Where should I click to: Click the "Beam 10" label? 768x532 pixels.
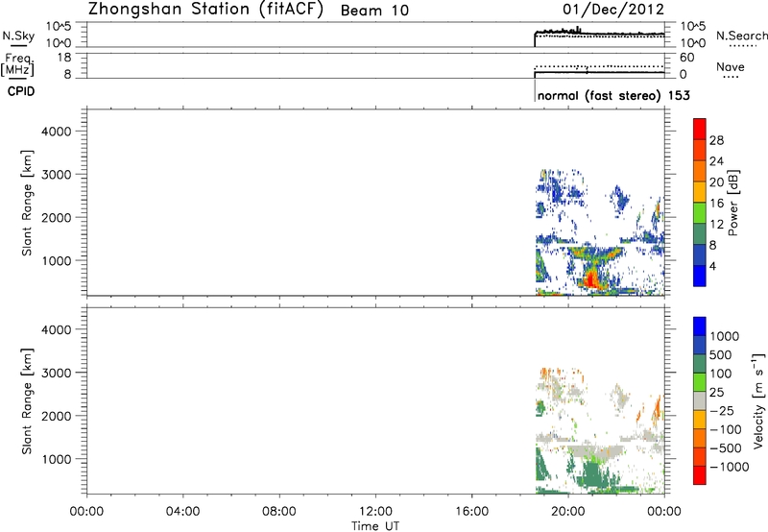[x=374, y=11]
